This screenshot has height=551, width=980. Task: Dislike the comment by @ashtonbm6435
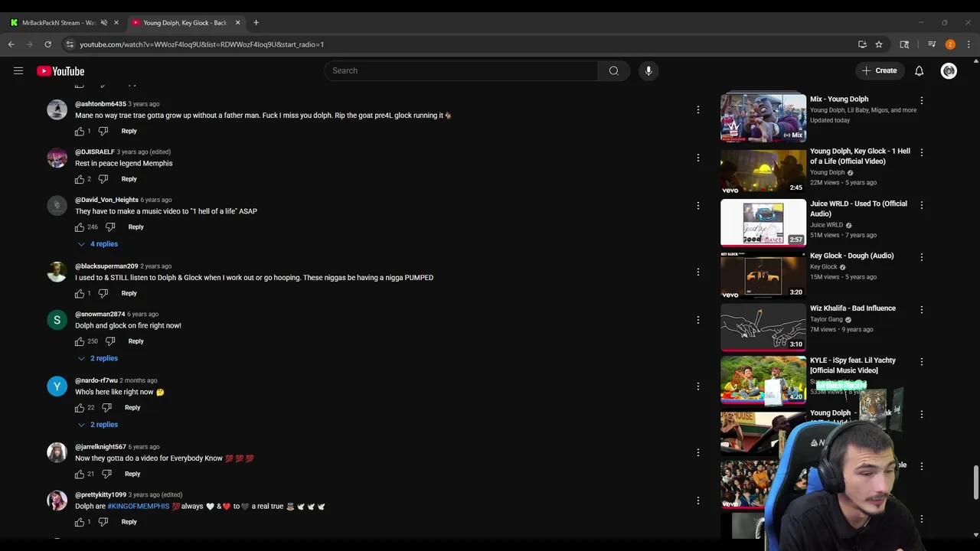click(x=103, y=131)
